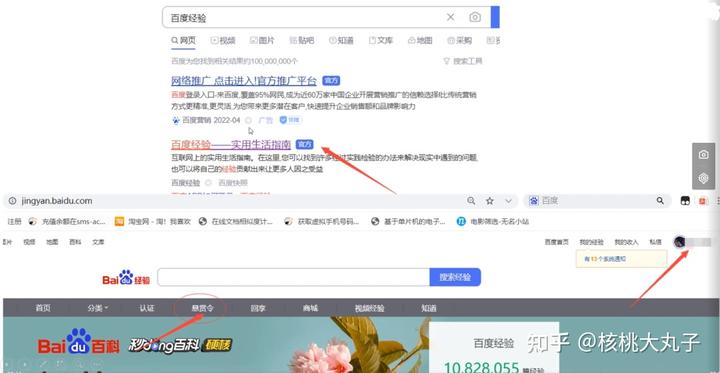Image resolution: width=720 pixels, height=373 pixels.
Task: Open the 电影筛选-无名小站 bookmark
Action: [493, 221]
